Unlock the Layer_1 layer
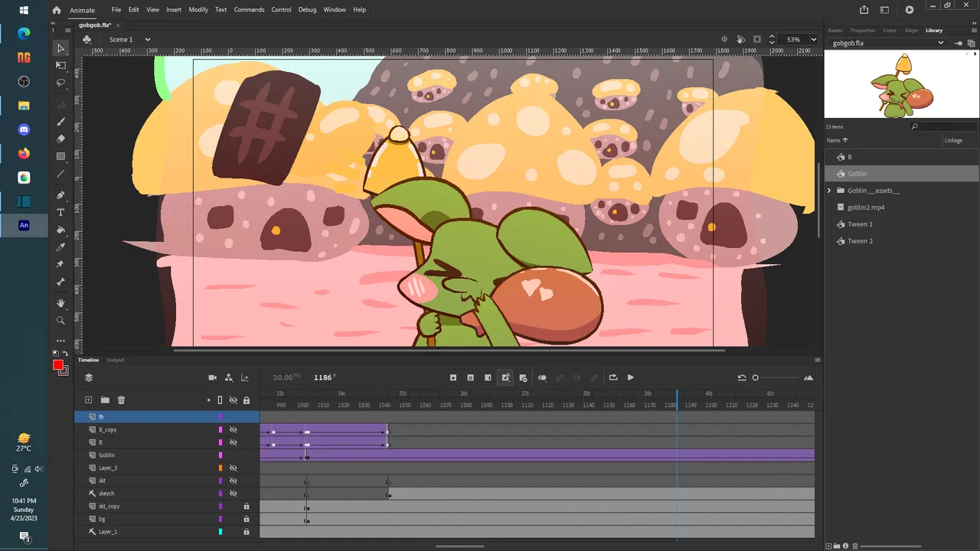The height and width of the screenshot is (551, 980). point(247,532)
